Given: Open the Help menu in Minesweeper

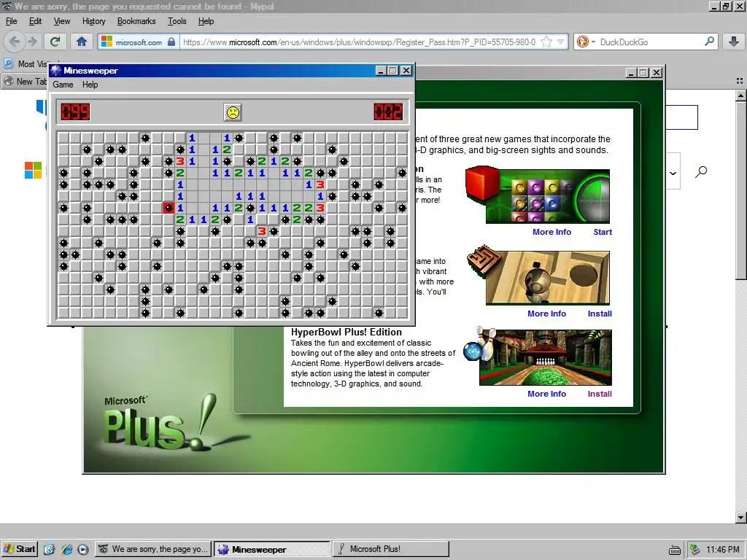Looking at the screenshot, I should point(90,85).
